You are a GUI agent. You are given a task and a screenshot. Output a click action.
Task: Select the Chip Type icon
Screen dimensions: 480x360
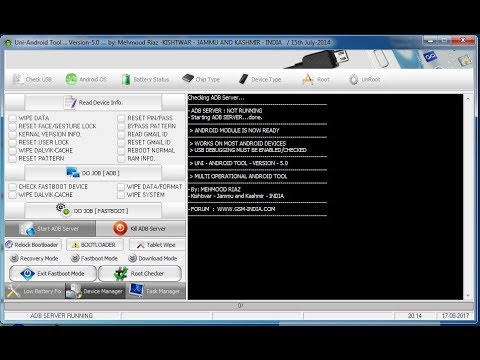pos(188,79)
